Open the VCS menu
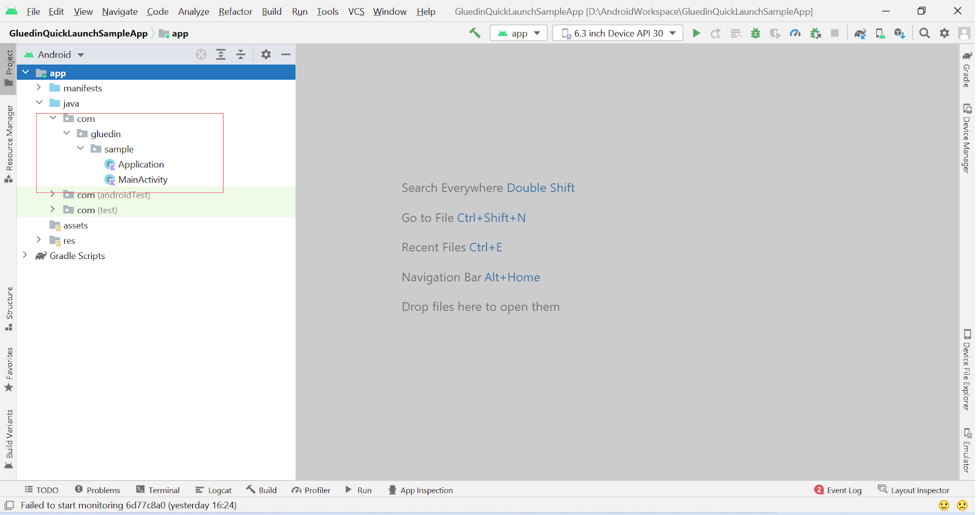This screenshot has height=515, width=980. click(356, 11)
